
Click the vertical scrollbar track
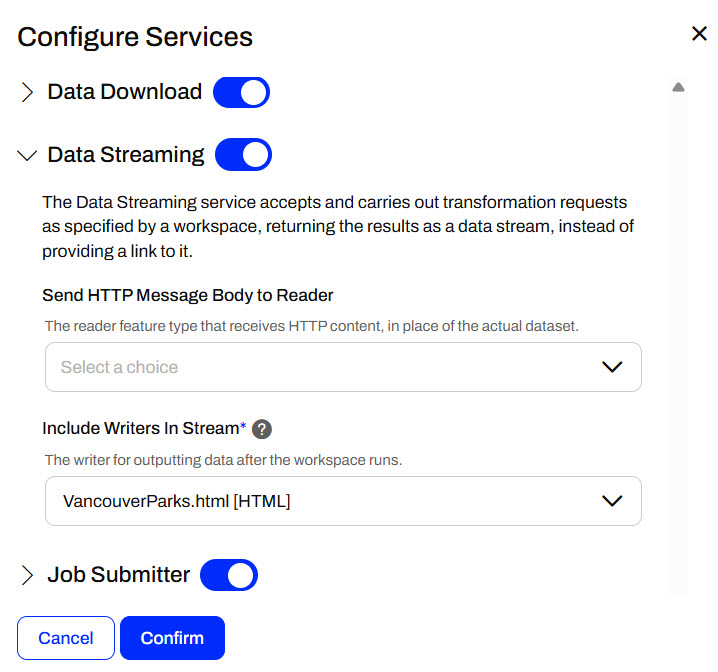click(678, 340)
